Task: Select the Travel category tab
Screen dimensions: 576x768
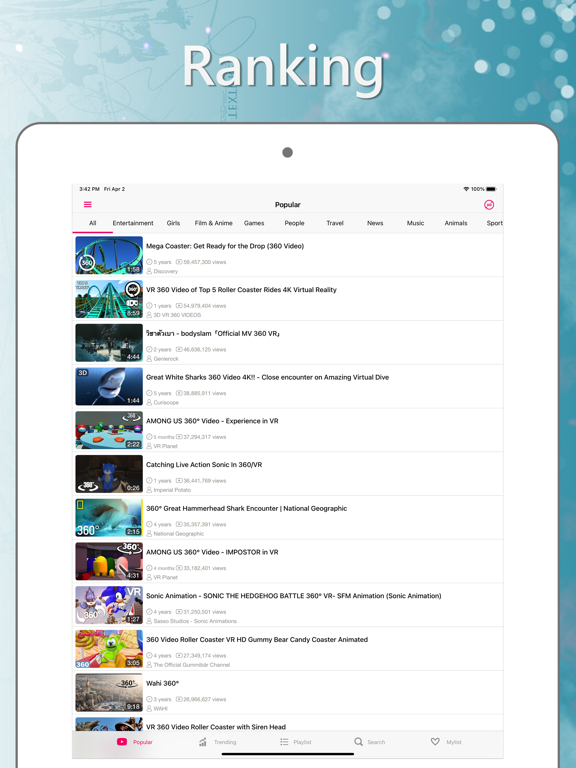Action: click(x=335, y=223)
